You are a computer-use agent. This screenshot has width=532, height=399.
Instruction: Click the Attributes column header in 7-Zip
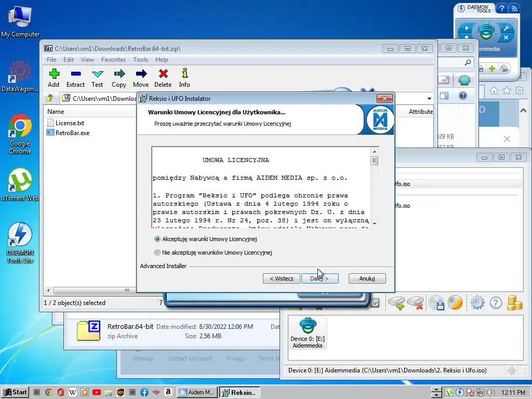(420, 112)
